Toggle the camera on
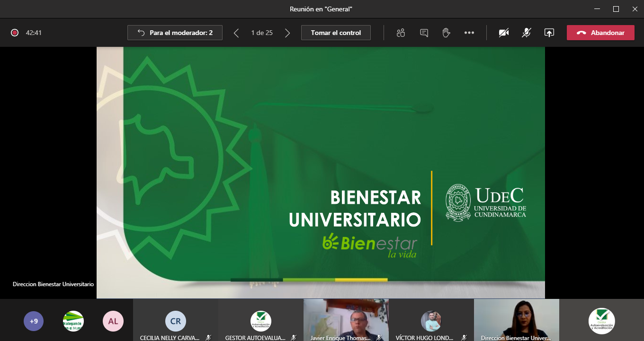Viewport: 644px width, 341px height. click(x=504, y=33)
